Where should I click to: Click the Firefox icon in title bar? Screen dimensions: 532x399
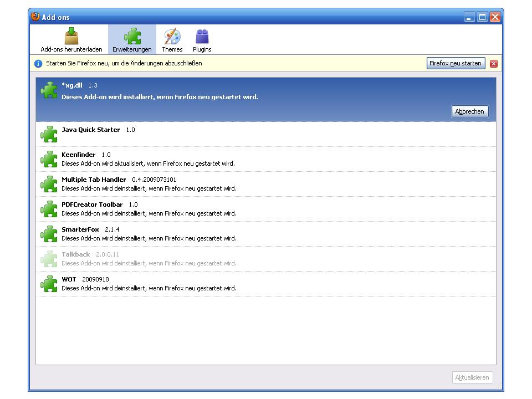point(35,17)
